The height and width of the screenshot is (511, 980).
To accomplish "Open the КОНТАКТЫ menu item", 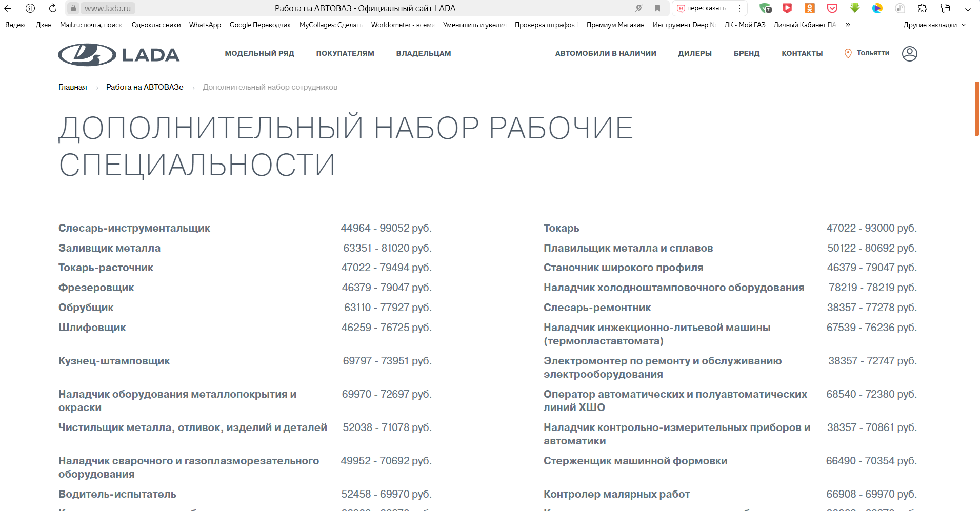I will pyautogui.click(x=802, y=53).
